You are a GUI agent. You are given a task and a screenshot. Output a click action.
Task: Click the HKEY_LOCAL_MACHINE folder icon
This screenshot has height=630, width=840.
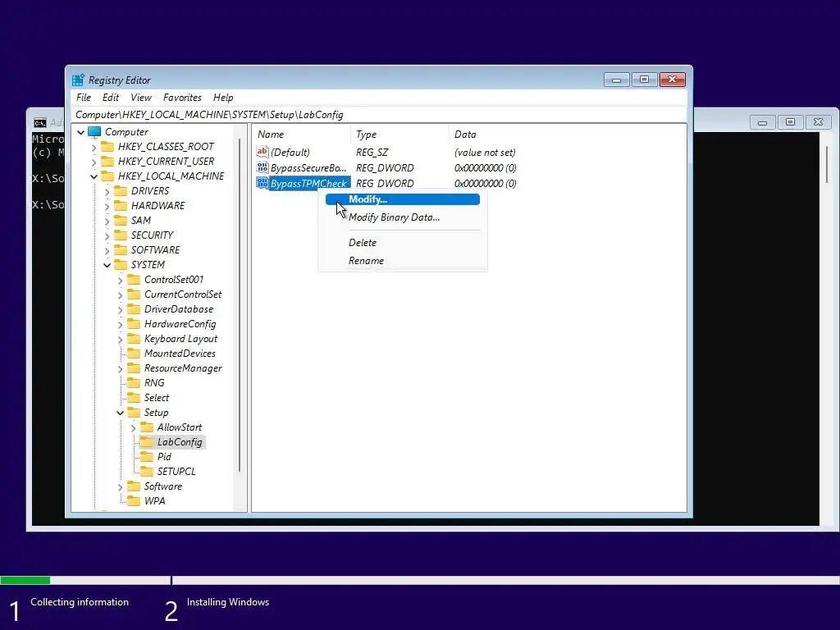[x=107, y=176]
